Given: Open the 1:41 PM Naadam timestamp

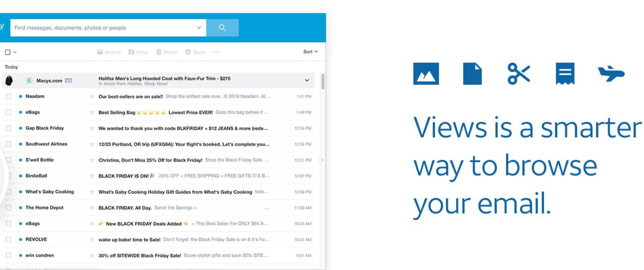Looking at the screenshot, I should pyautogui.click(x=304, y=97).
